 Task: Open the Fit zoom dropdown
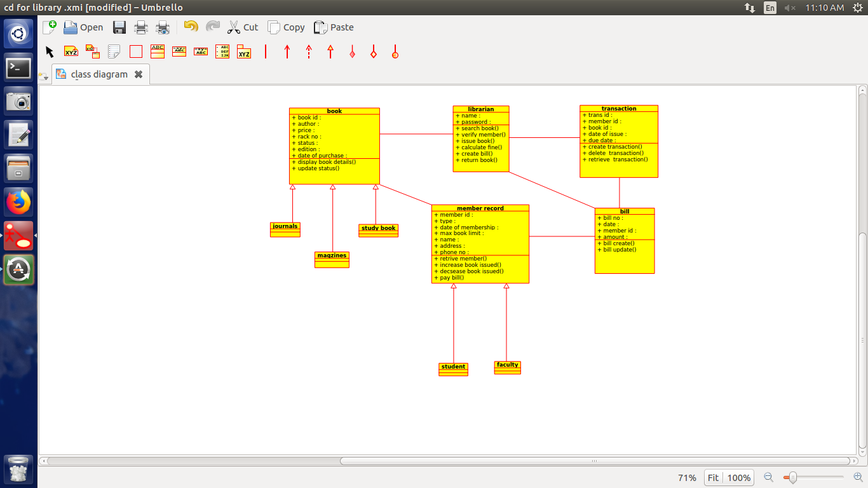tap(713, 477)
